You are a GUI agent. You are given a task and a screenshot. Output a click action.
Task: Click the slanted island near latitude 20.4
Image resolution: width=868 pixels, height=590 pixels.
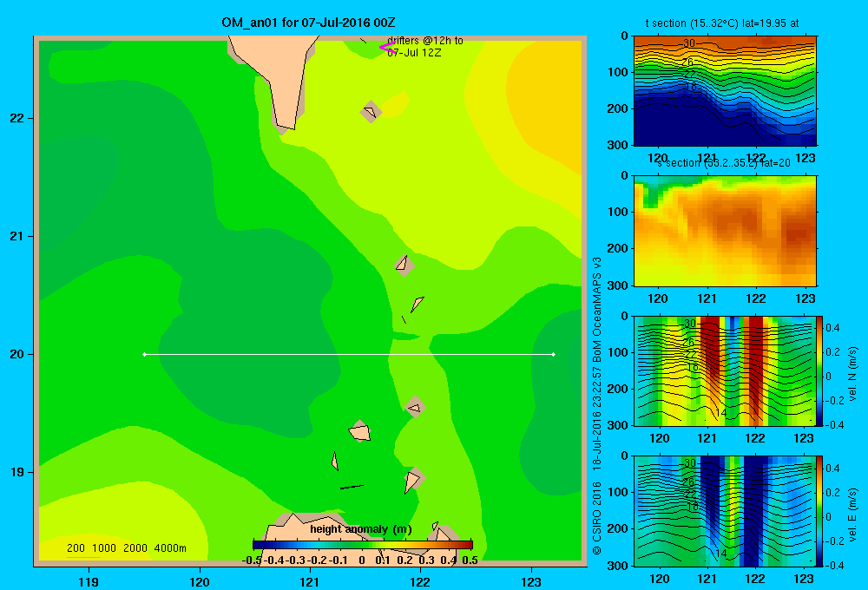pos(417,304)
